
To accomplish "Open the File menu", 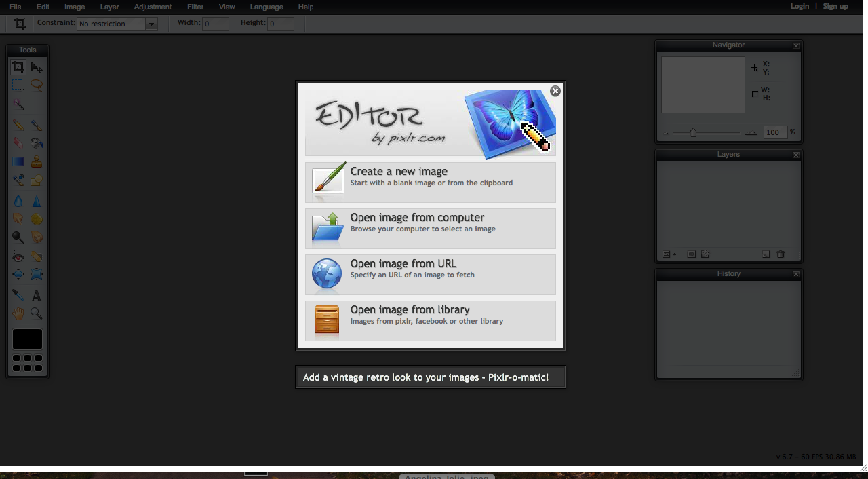I will (x=15, y=7).
